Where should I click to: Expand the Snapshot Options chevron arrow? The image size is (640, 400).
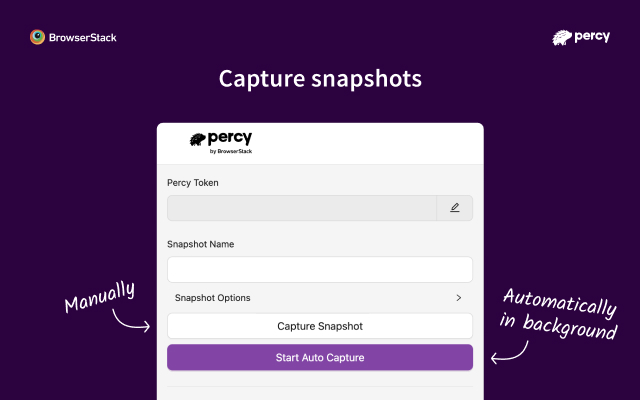pos(458,298)
